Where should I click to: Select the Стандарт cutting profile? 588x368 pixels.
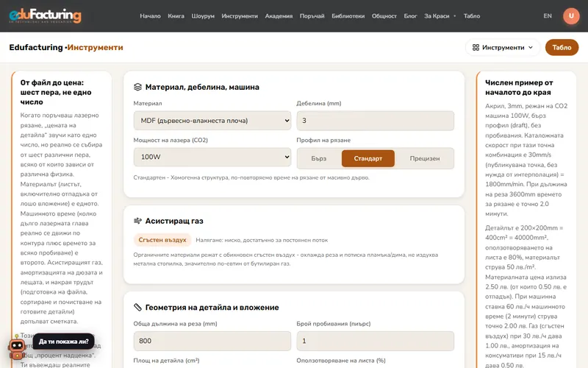click(368, 158)
